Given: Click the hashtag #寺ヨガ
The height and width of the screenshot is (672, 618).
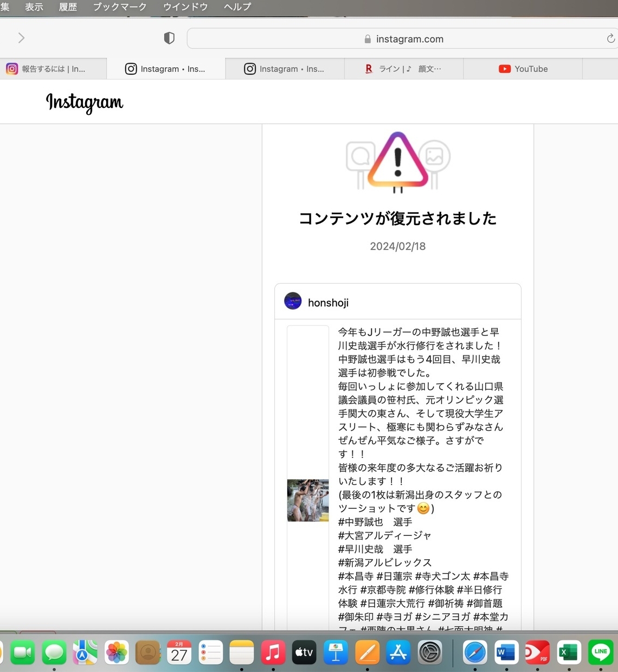Looking at the screenshot, I should click(395, 617).
